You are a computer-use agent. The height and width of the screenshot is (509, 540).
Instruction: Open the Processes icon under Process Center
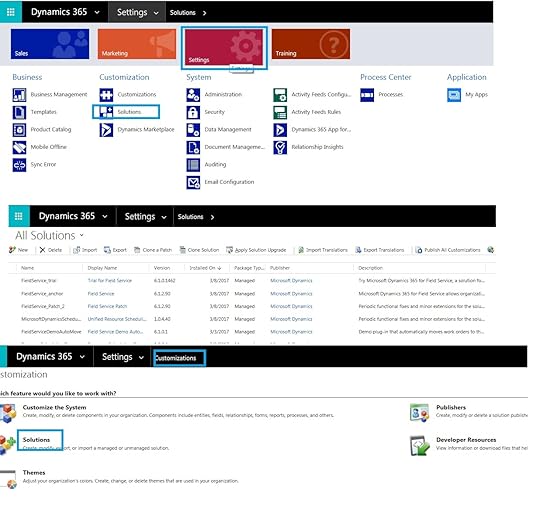(x=367, y=95)
